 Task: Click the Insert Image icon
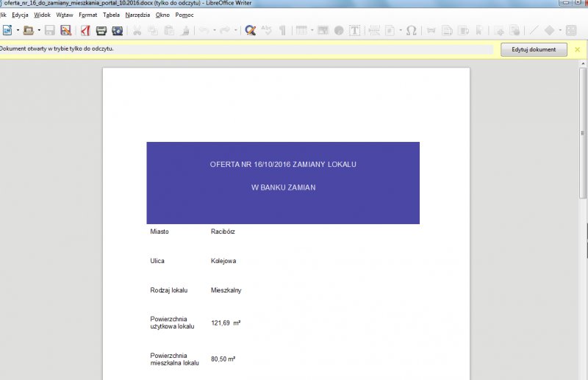(x=323, y=30)
